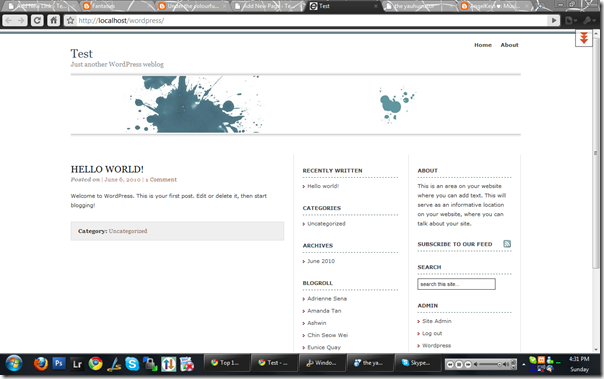
Task: Show hidden system tray icons
Action: click(524, 364)
